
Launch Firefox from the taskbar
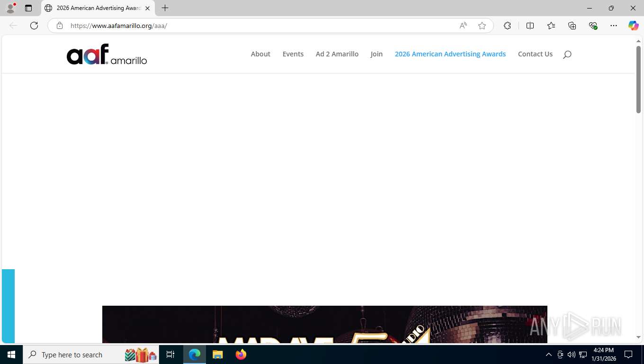(x=241, y=355)
